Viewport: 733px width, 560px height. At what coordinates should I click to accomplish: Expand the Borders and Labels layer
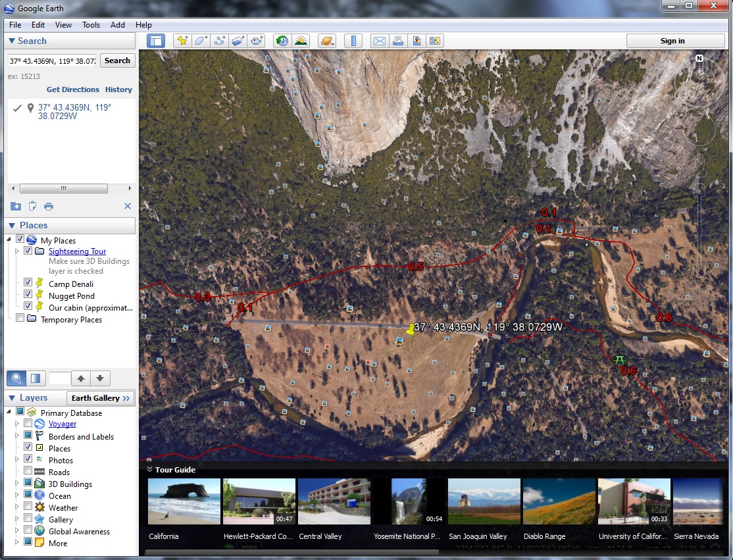pyautogui.click(x=17, y=436)
